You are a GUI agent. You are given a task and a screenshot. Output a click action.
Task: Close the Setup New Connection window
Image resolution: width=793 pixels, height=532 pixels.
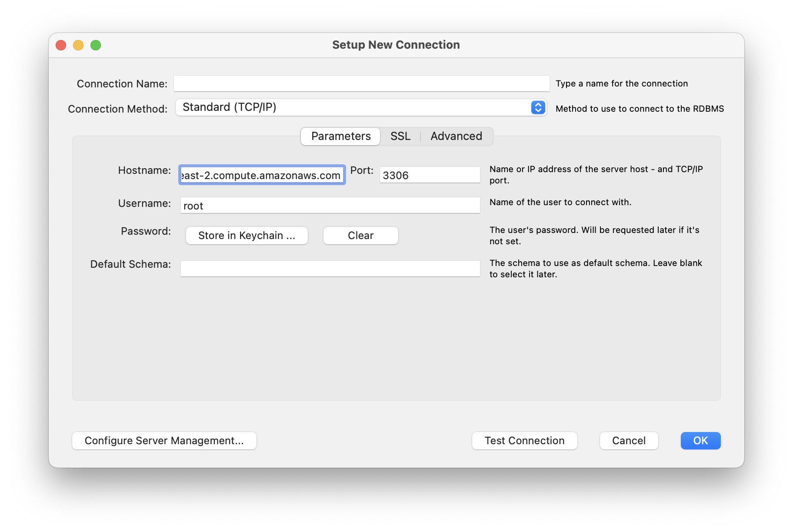61,45
